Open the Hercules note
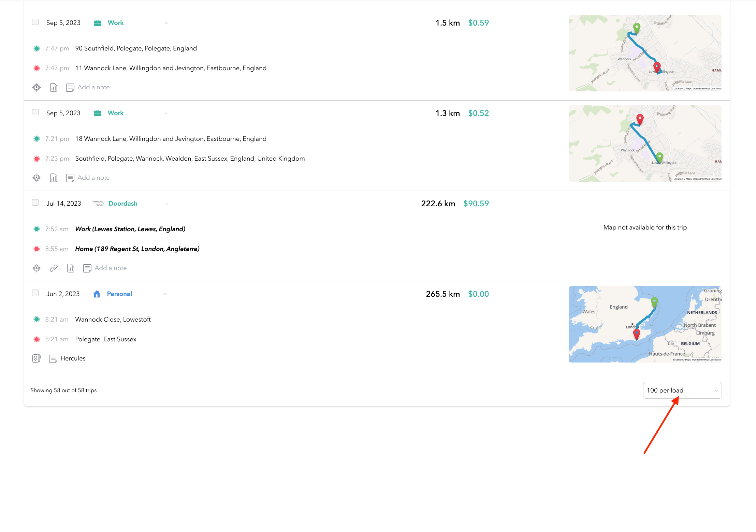Screen dimensions: 756x532 [73, 358]
